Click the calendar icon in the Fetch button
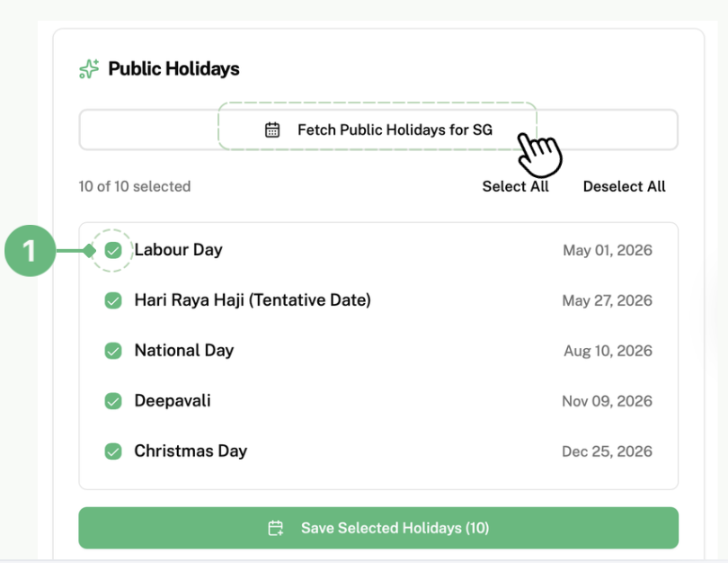 (272, 130)
